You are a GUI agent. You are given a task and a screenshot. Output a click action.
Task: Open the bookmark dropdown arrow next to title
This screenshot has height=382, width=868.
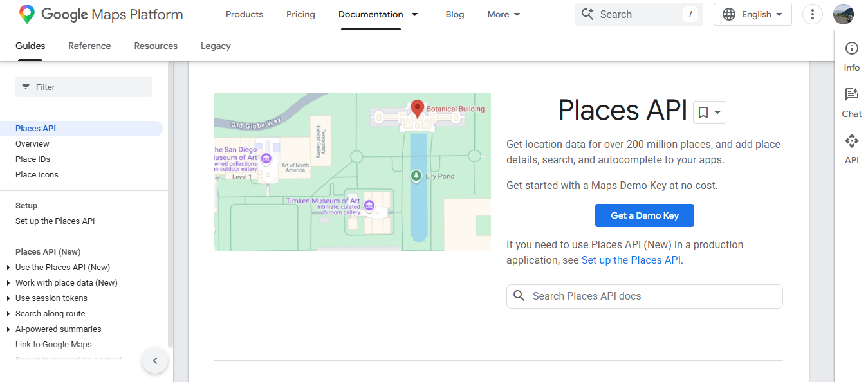click(x=717, y=113)
